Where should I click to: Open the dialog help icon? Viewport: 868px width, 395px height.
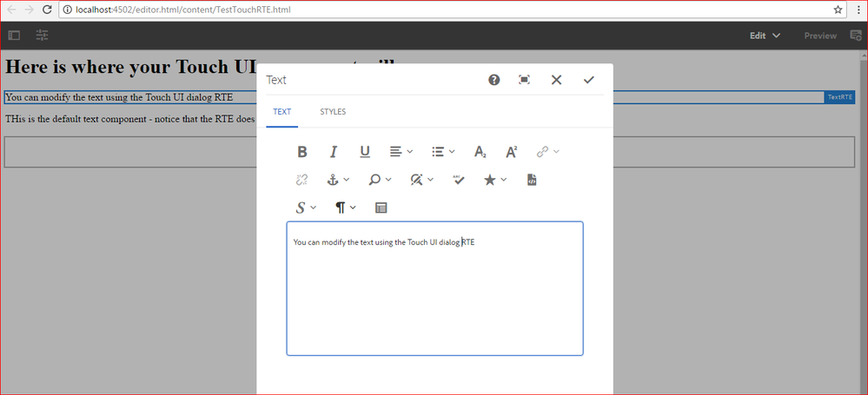pyautogui.click(x=494, y=80)
